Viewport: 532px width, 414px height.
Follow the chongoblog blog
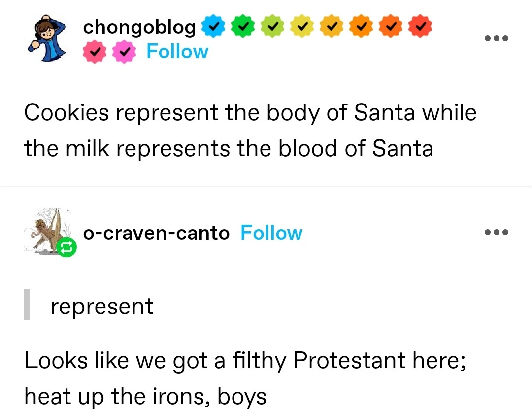click(x=177, y=52)
